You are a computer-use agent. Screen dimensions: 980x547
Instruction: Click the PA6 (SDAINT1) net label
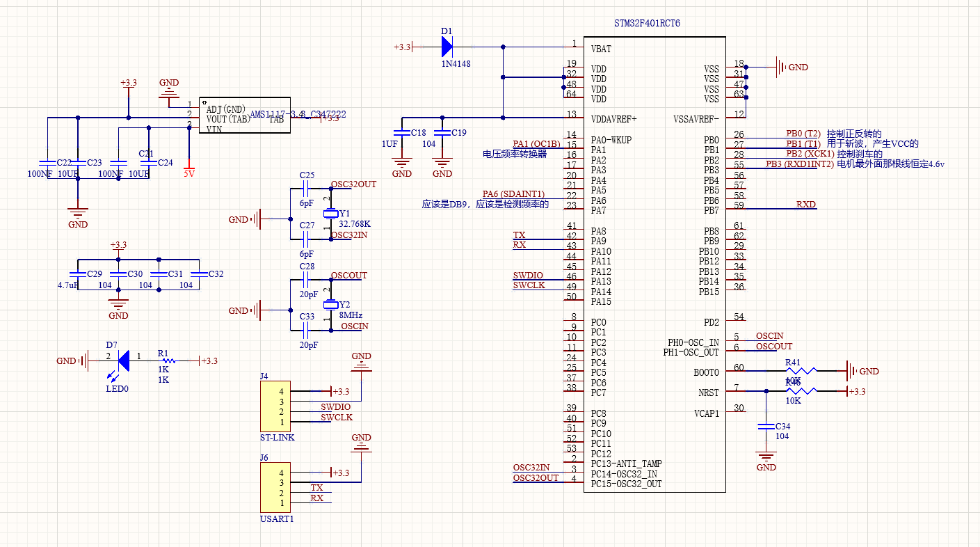(513, 194)
